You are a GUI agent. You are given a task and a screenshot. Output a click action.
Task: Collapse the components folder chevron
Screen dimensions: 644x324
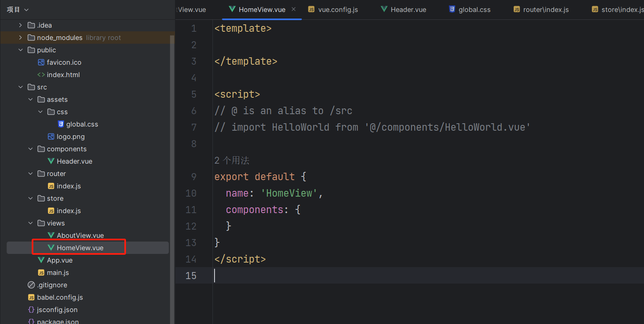pos(30,149)
